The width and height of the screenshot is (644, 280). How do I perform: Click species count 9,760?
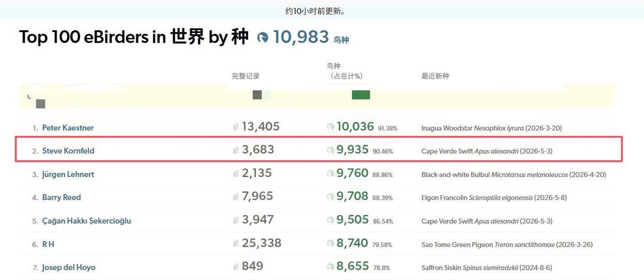(352, 174)
